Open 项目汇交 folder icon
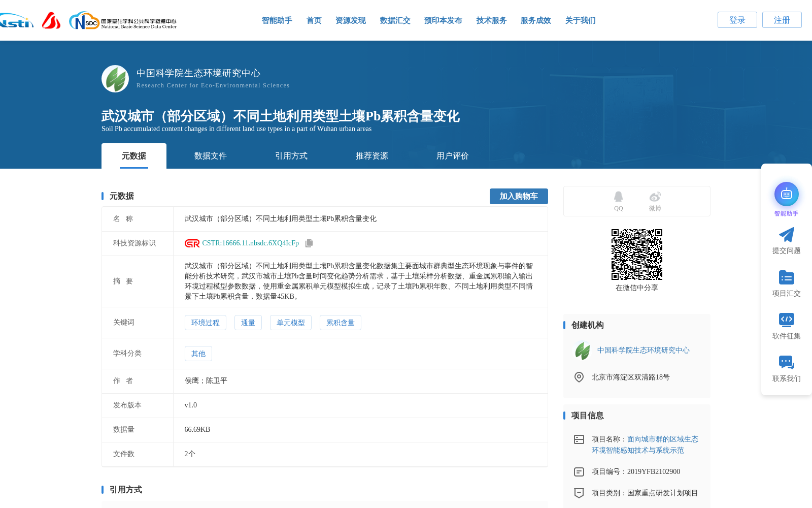 [x=787, y=277]
